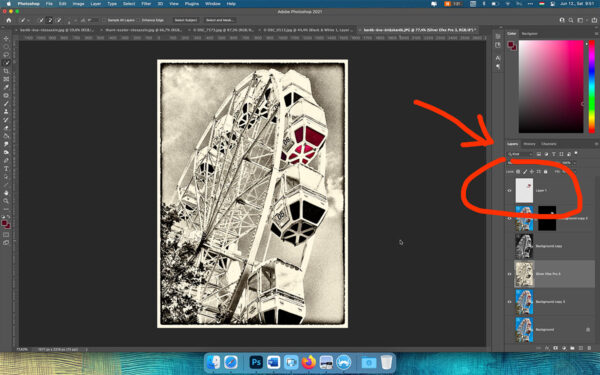Select the Quick Selection tool
The height and width of the screenshot is (375, 600).
tap(6, 63)
